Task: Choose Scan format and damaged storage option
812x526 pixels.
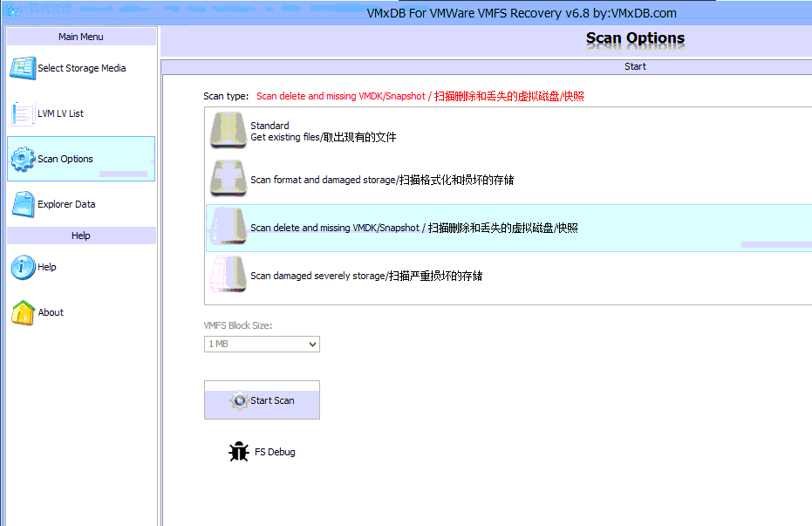Action: pyautogui.click(x=509, y=180)
